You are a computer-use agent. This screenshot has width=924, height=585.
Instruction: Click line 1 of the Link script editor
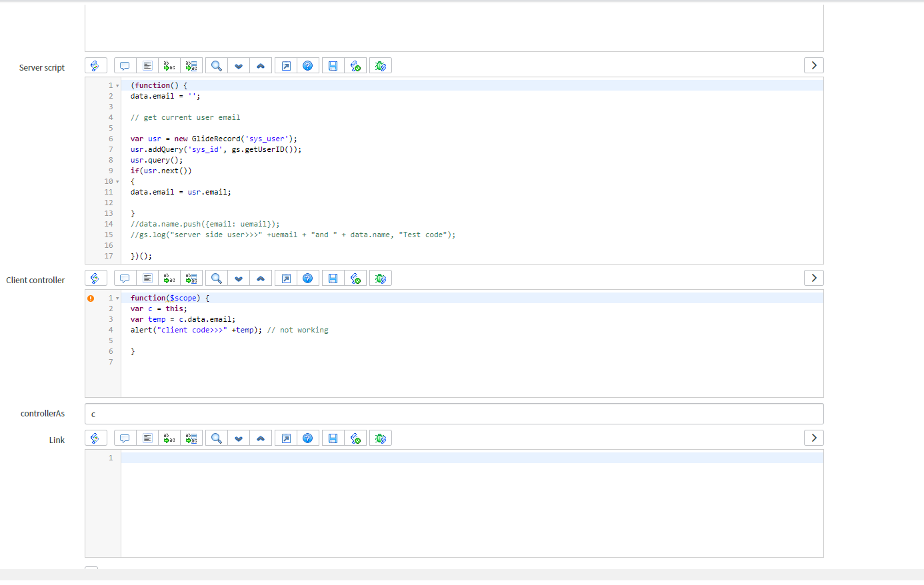(x=472, y=458)
